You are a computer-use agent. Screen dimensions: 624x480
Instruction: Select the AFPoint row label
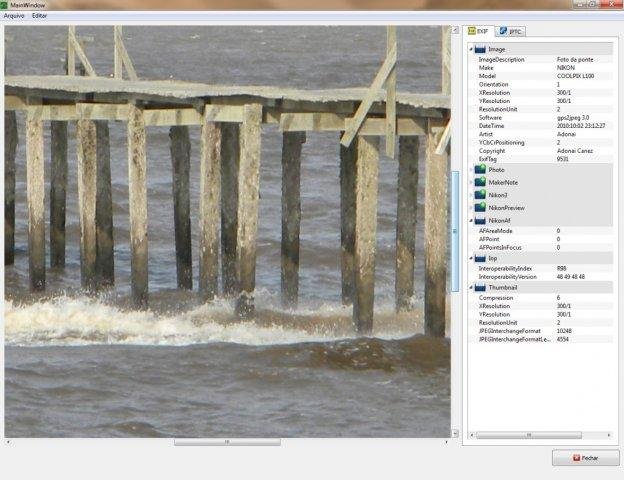tap(489, 239)
